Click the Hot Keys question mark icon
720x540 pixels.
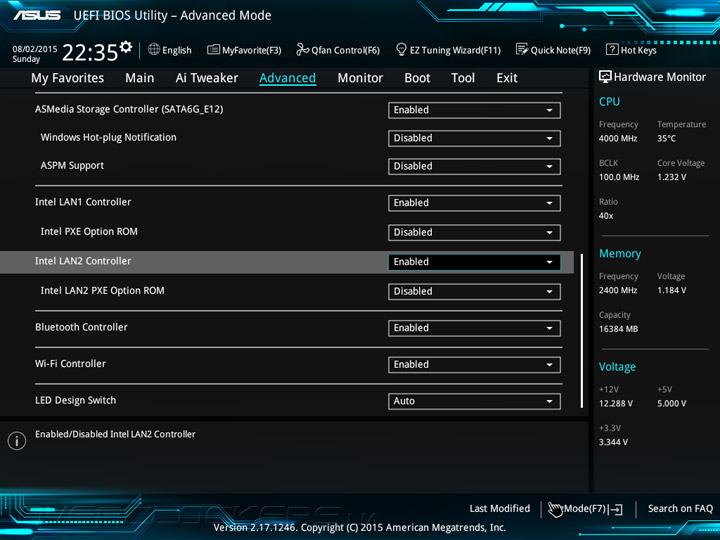(x=612, y=50)
